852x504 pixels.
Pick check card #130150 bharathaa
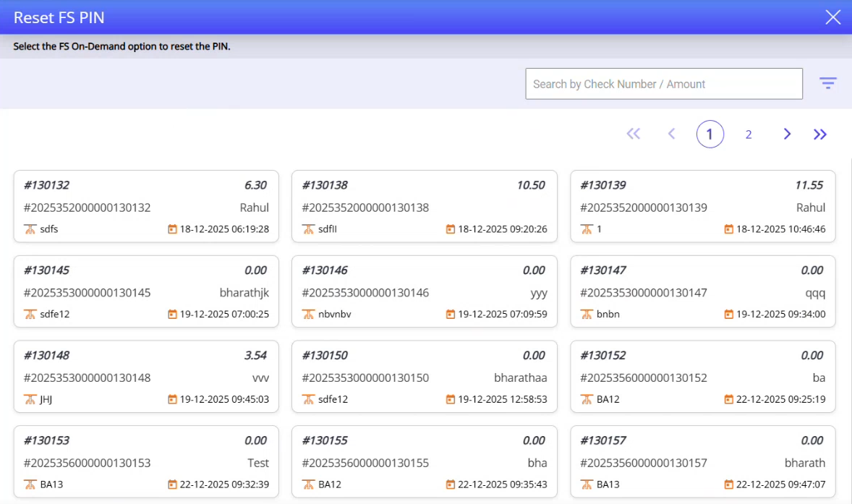(x=424, y=376)
